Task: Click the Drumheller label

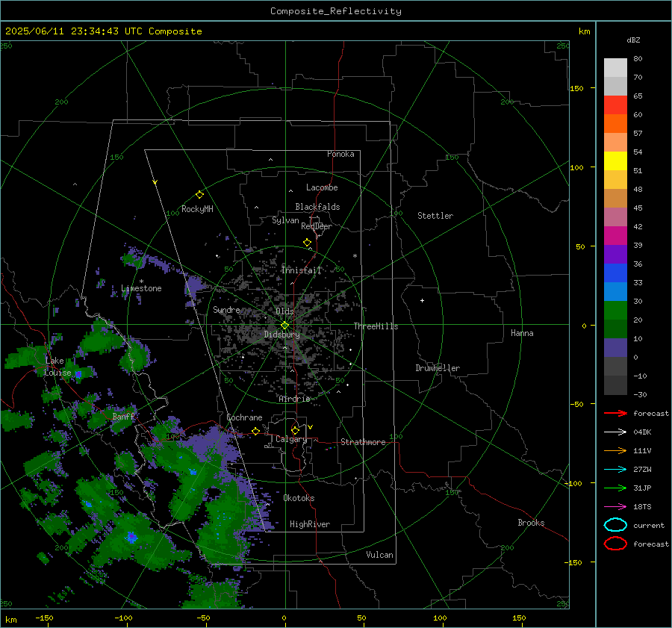Action: [438, 368]
